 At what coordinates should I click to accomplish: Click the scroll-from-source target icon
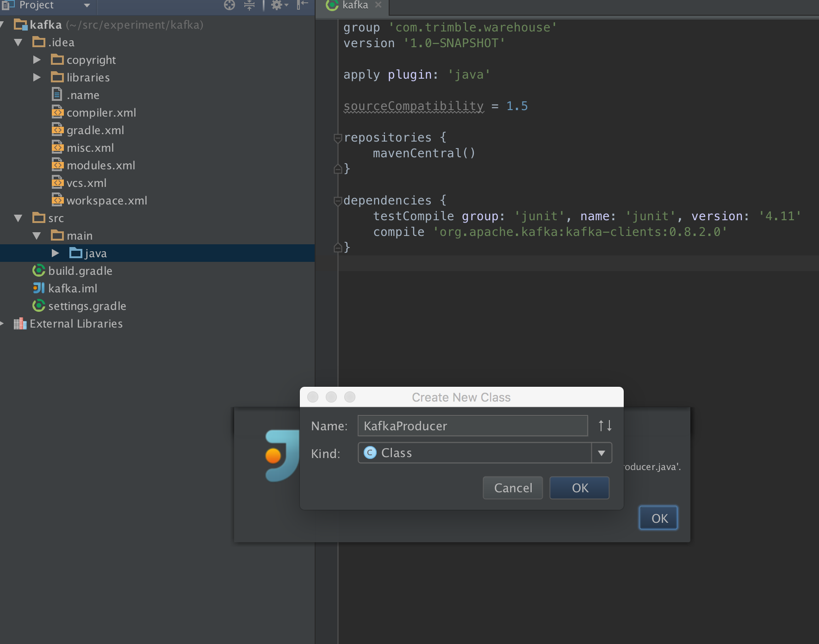(230, 5)
